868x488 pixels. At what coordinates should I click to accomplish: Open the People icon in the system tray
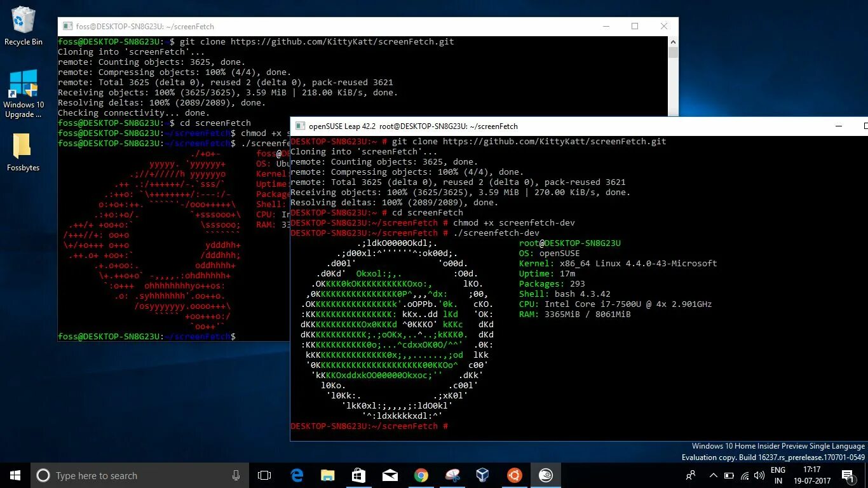click(x=691, y=475)
